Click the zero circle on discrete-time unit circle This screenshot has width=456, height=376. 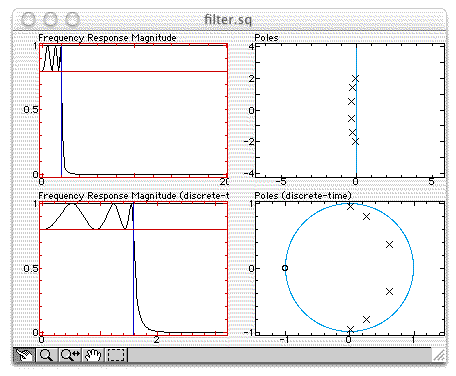click(x=285, y=268)
